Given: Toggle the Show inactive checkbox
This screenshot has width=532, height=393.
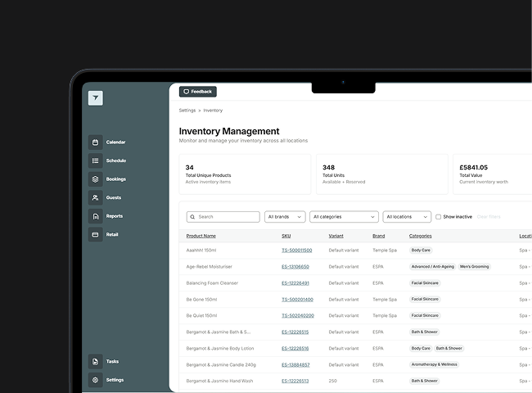Looking at the screenshot, I should pos(439,217).
